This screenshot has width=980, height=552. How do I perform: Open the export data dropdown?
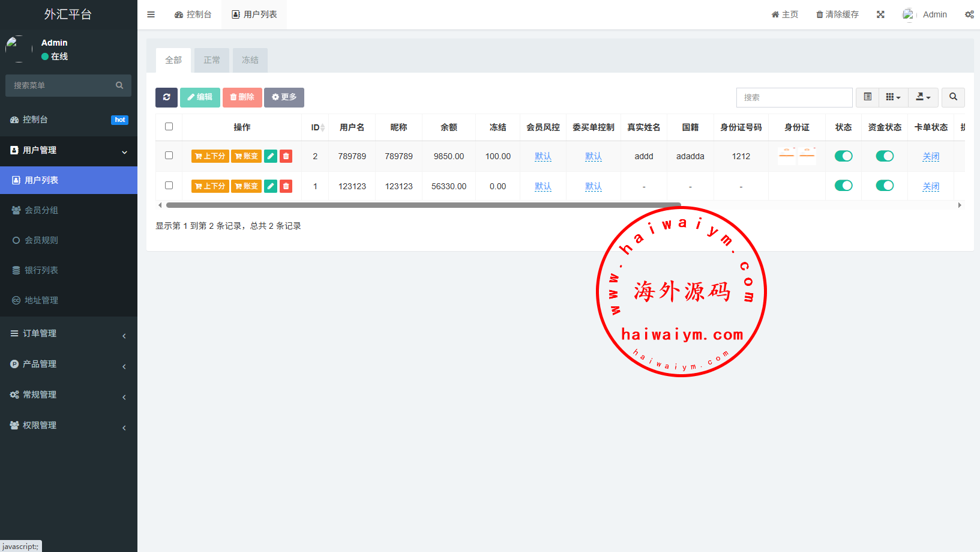click(x=923, y=97)
